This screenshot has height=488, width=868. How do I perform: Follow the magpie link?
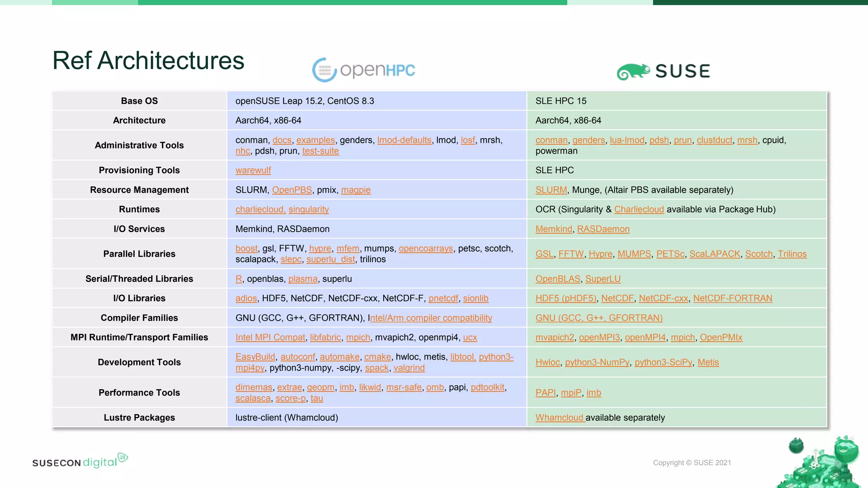356,190
